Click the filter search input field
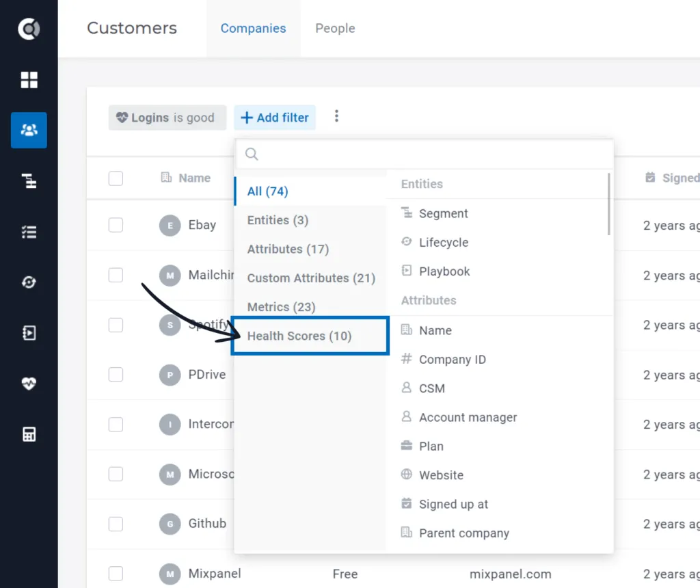 424,154
